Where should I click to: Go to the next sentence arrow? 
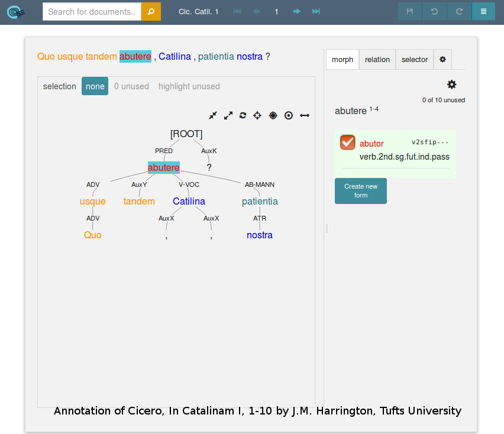point(296,11)
